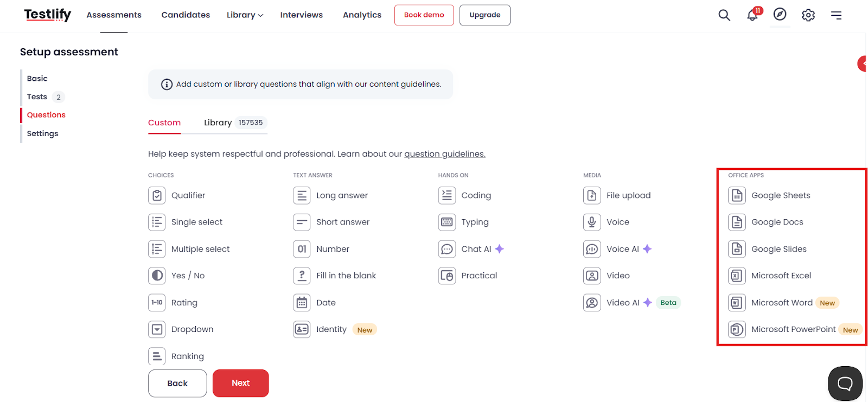This screenshot has height=402, width=868.
Task: Expand the Library dropdown in navbar
Action: (245, 15)
